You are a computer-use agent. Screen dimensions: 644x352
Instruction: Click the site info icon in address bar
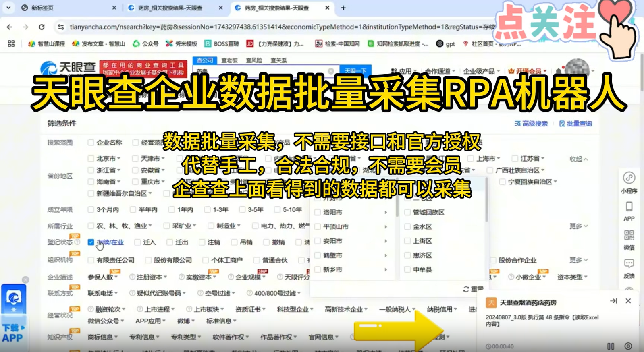click(61, 27)
